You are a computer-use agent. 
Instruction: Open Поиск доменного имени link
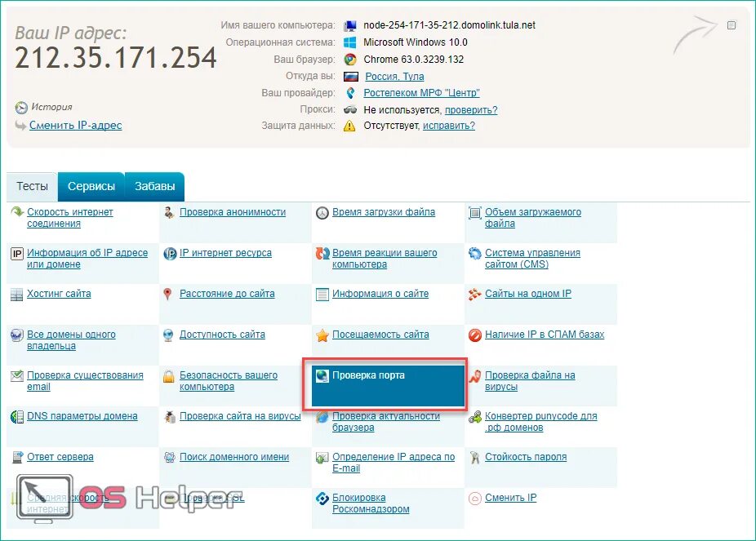(234, 457)
